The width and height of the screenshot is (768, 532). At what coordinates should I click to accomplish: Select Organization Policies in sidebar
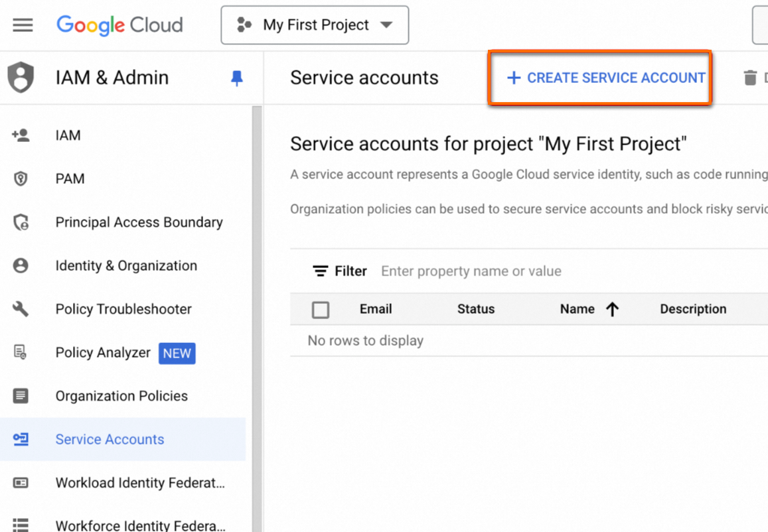121,396
